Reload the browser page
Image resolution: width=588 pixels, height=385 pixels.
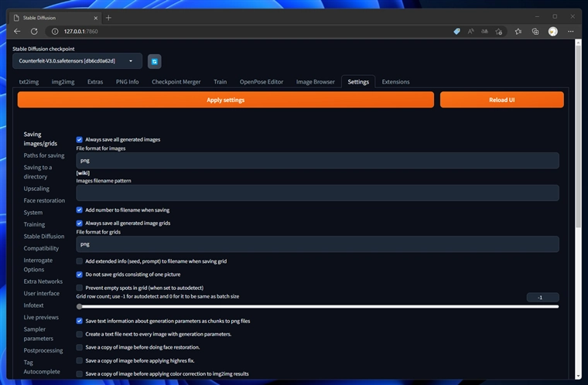pyautogui.click(x=34, y=32)
